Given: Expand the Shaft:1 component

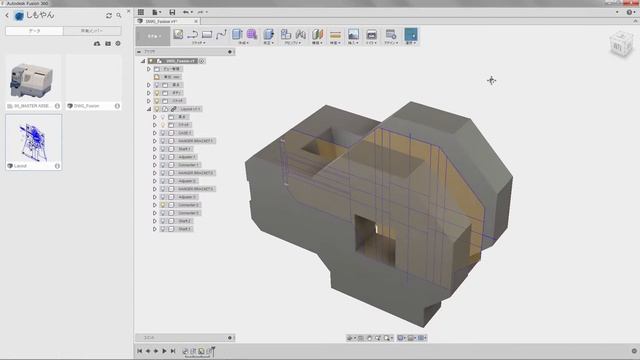Looking at the screenshot, I should coord(155,149).
